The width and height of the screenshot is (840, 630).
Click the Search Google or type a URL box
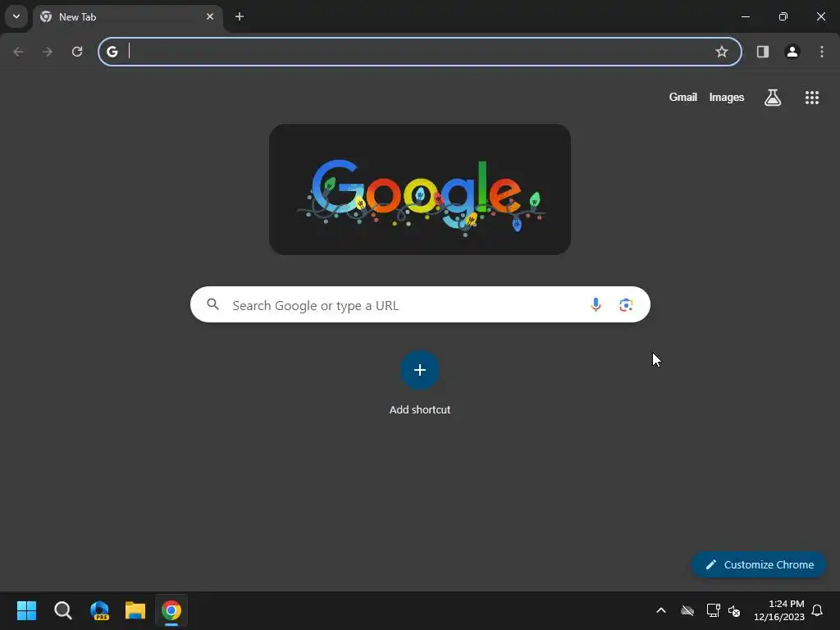(420, 305)
